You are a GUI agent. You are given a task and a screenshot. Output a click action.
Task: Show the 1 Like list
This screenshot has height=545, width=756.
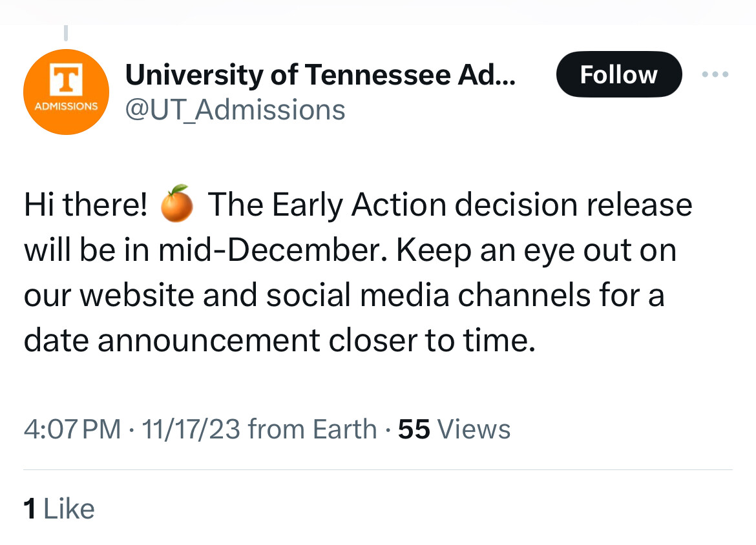tap(59, 509)
